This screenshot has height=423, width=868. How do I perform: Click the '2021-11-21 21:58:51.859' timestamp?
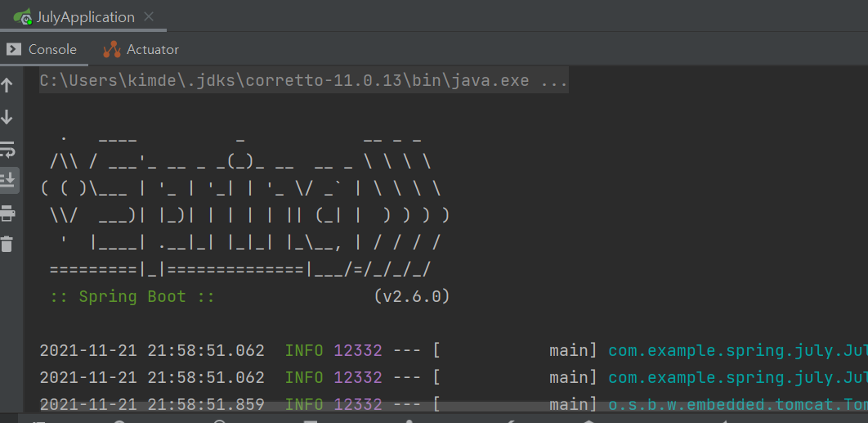[152, 404]
